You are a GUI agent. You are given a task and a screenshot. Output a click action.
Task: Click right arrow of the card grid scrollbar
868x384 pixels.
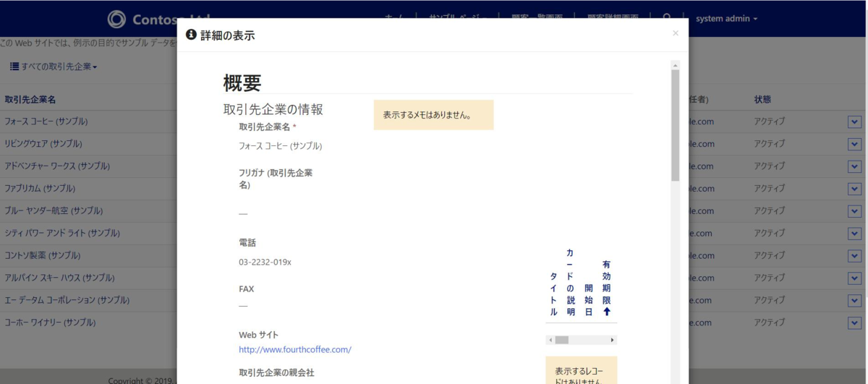[613, 340]
